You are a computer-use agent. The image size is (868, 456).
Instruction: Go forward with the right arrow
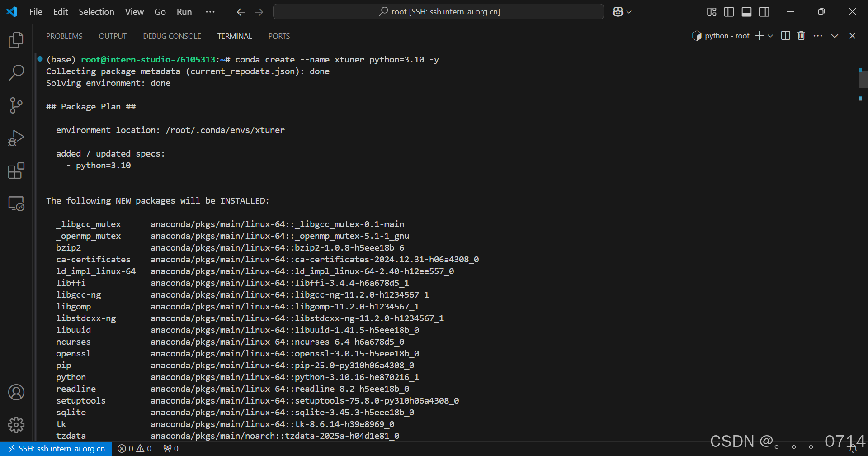coord(259,12)
